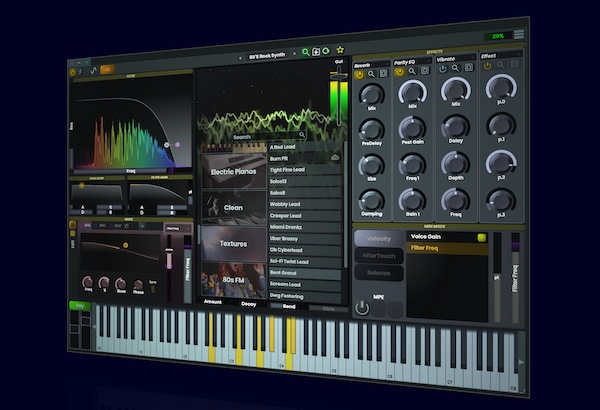Select the Release MIDI mod tab

[x=379, y=273]
